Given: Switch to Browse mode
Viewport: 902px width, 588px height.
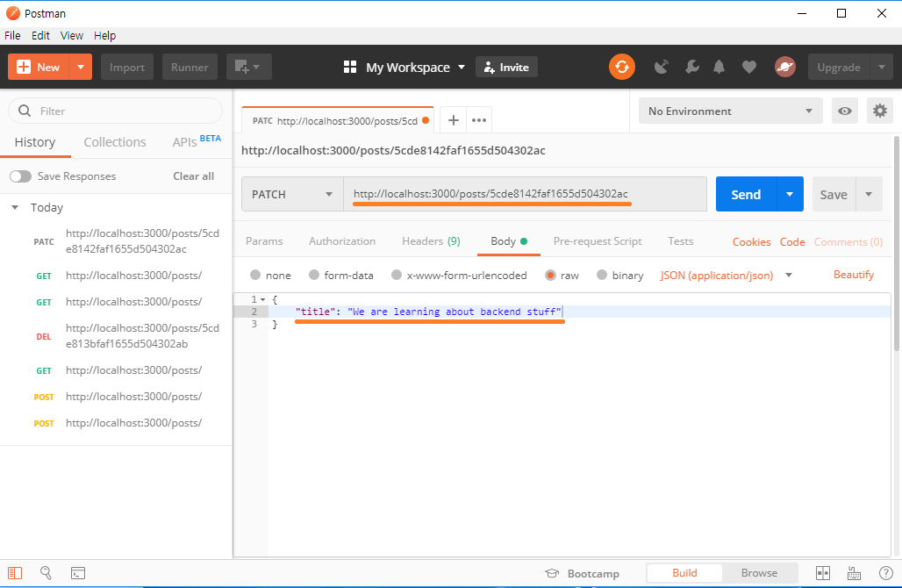Looking at the screenshot, I should pos(759,573).
